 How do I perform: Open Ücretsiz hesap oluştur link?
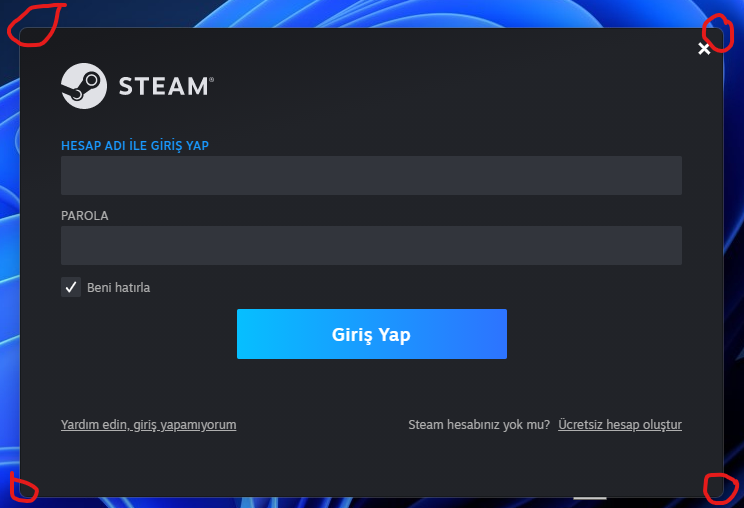coord(620,425)
